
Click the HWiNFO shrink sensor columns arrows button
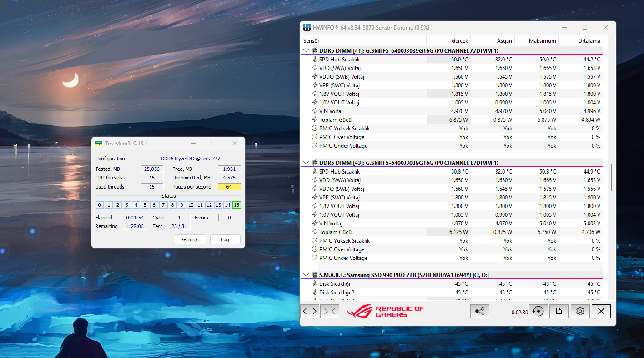pos(330,311)
